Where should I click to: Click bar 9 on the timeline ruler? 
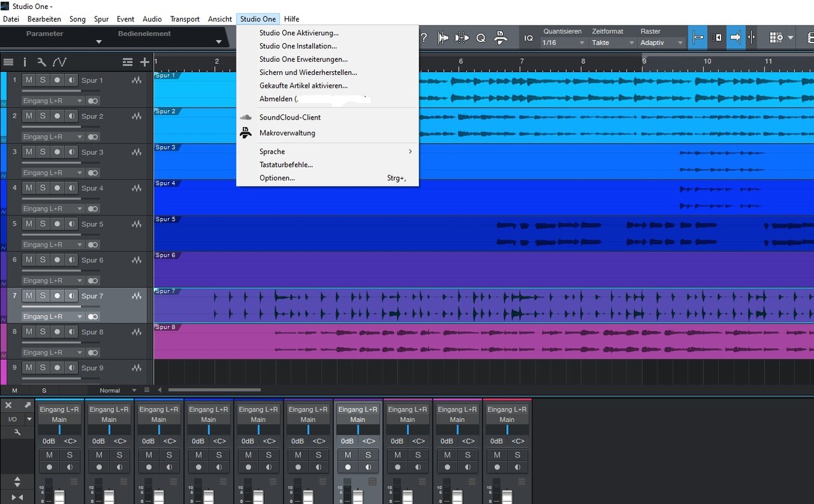(x=644, y=61)
